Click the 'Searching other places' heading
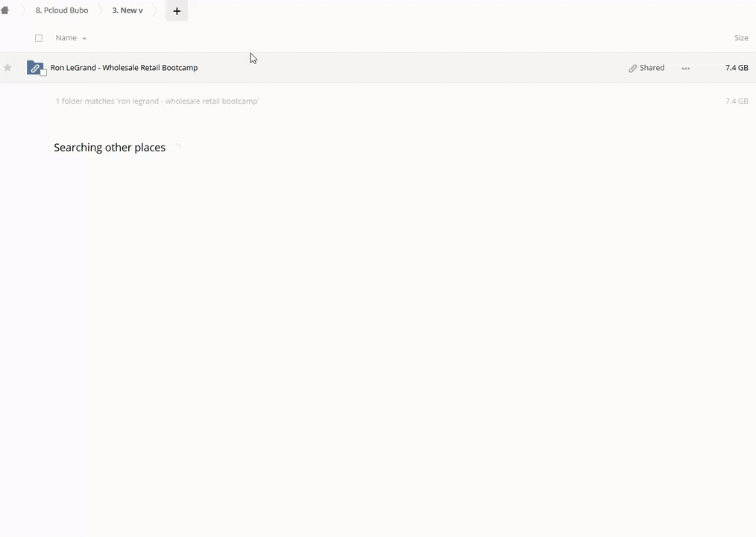Screen dimensions: 756x537 click(x=110, y=148)
